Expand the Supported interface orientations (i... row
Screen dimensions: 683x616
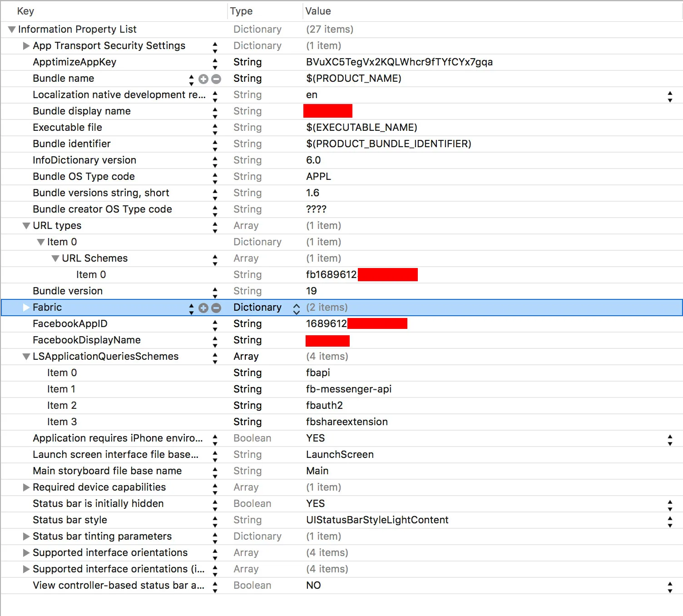click(26, 569)
